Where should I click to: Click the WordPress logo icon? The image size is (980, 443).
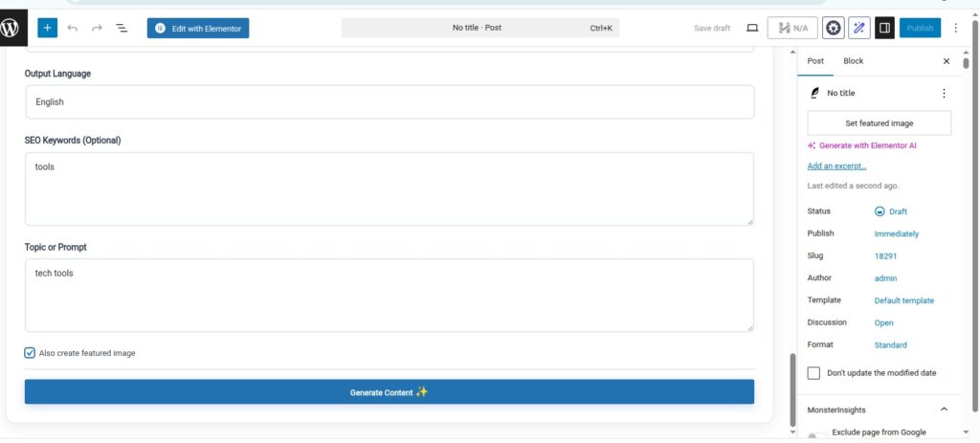coord(13,28)
